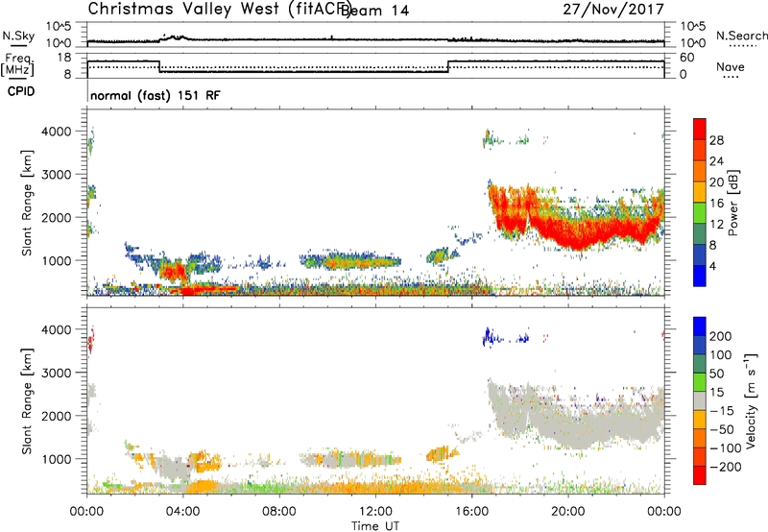The width and height of the screenshot is (768, 532).
Task: Click '4000' on the power panel range axis
Action: pos(56,132)
